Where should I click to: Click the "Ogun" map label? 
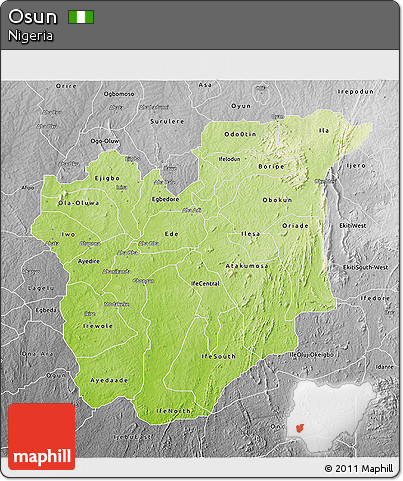(x=55, y=376)
